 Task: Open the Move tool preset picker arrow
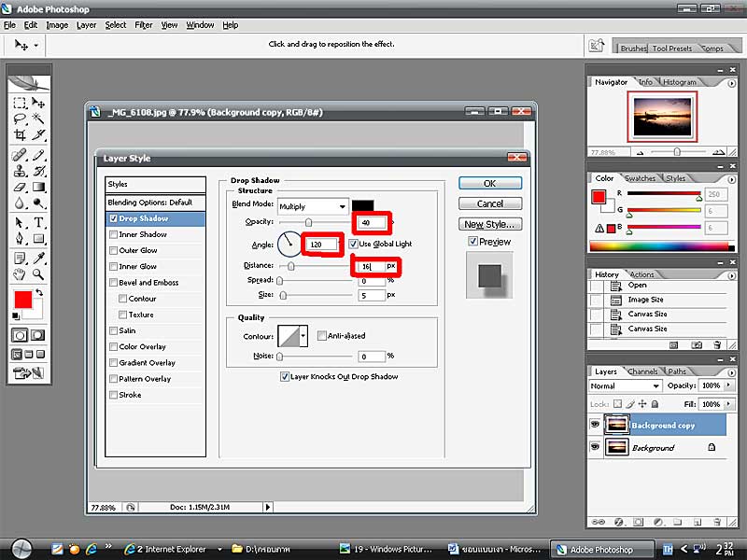(36, 46)
